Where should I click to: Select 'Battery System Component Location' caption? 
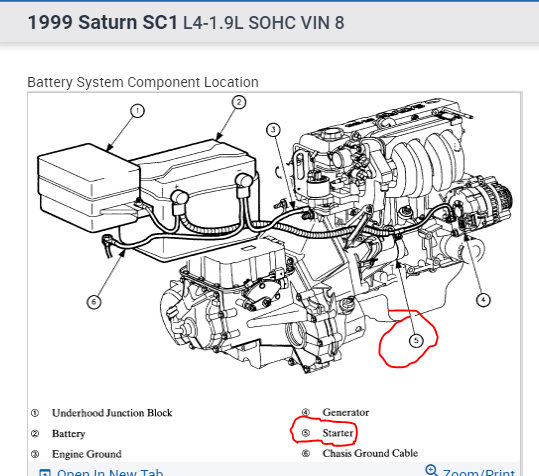[x=143, y=82]
